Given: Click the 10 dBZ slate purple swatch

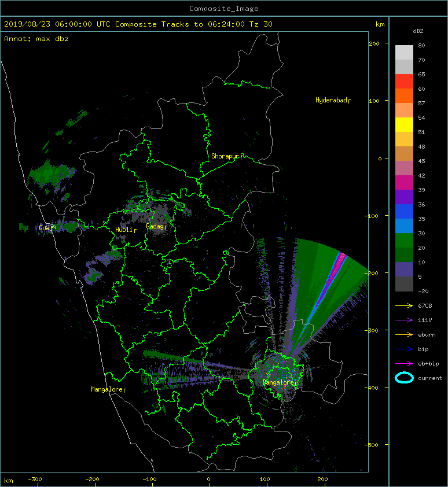Looking at the screenshot, I should 404,269.
